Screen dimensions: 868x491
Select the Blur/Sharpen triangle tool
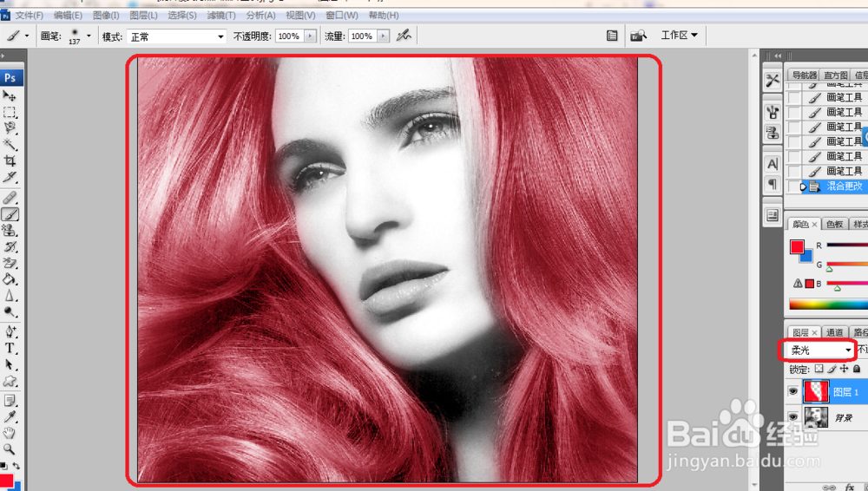pos(10,296)
